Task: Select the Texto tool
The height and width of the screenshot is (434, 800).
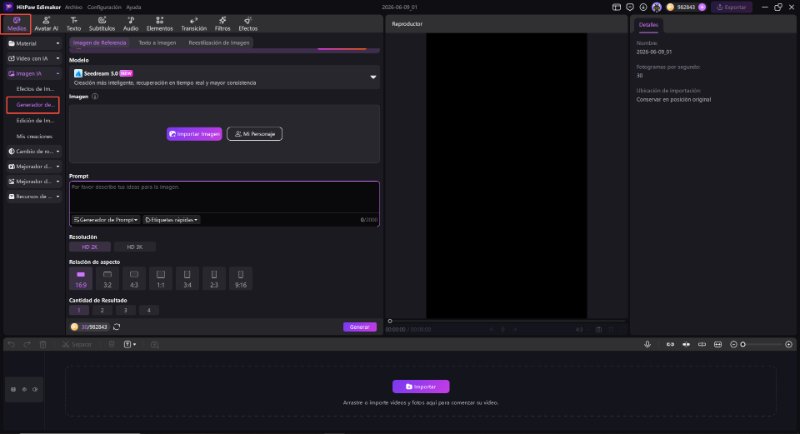Action: [74, 24]
